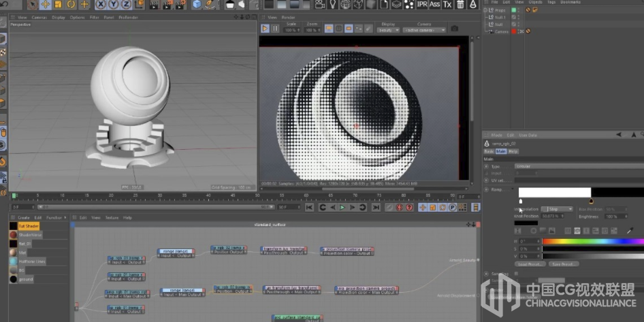The width and height of the screenshot is (644, 322).
Task: Play the animation forward
Action: click(x=342, y=208)
